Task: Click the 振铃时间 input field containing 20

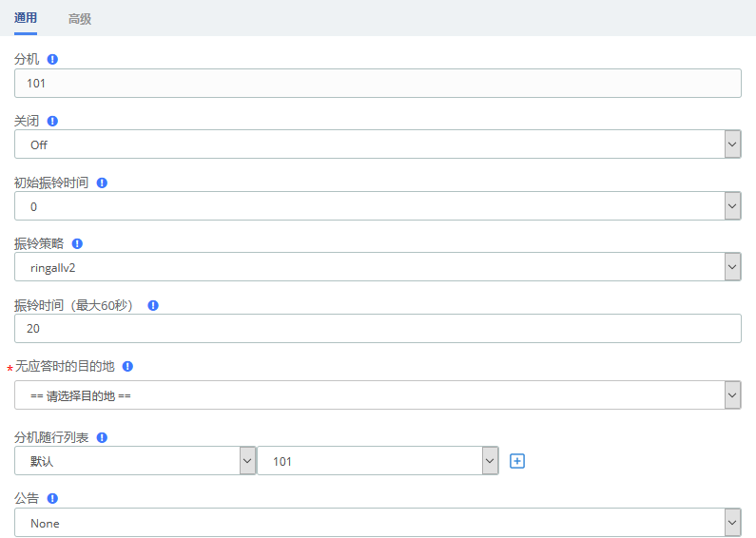Action: pos(378,329)
